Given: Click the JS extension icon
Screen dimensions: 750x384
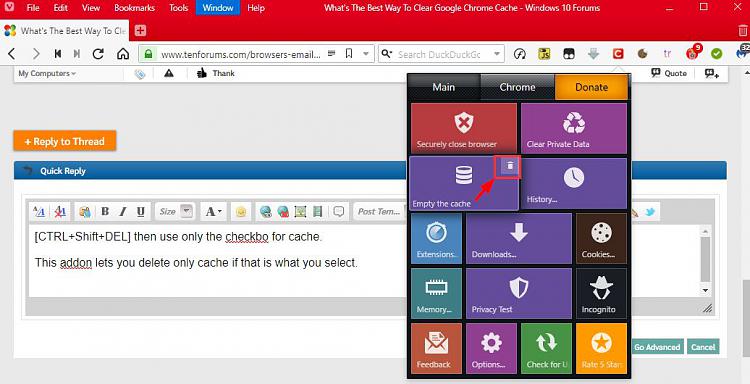Looking at the screenshot, I should click(x=544, y=54).
